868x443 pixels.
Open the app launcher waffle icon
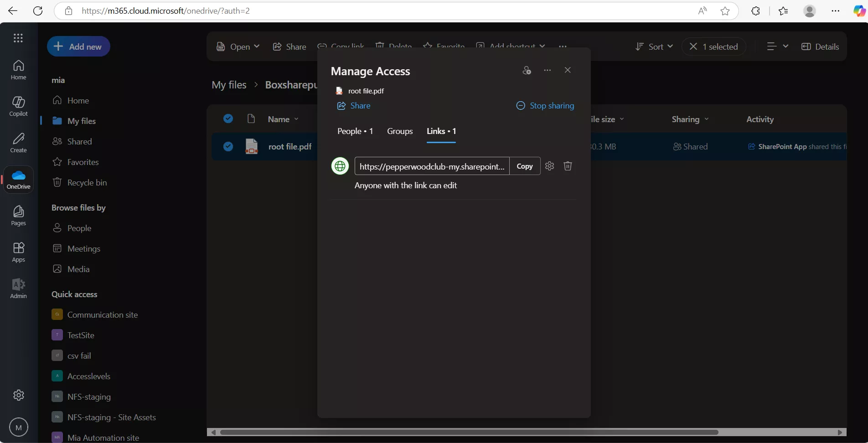pos(18,38)
